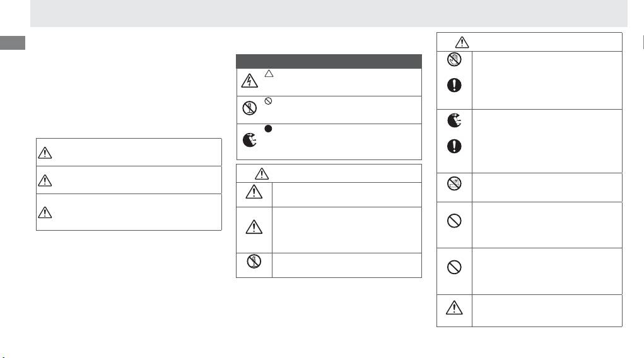Select the no-water prohibition icon in the right table

(x=454, y=185)
